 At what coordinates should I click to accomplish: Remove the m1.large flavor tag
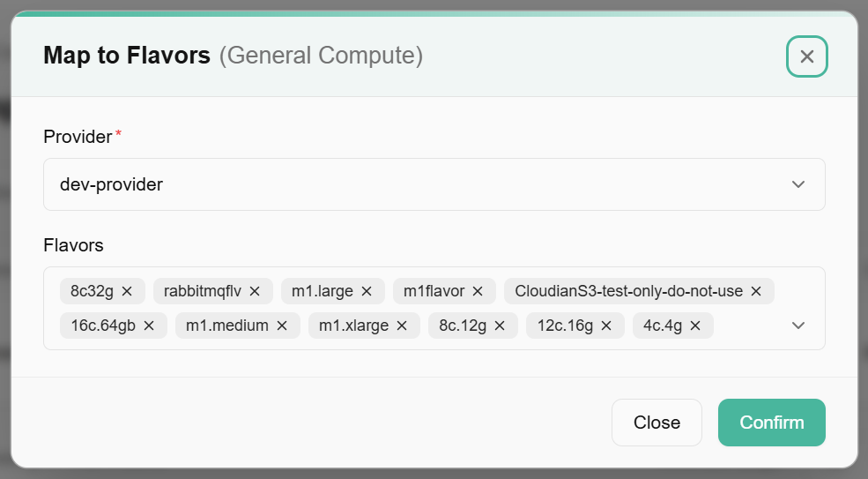[x=367, y=291]
